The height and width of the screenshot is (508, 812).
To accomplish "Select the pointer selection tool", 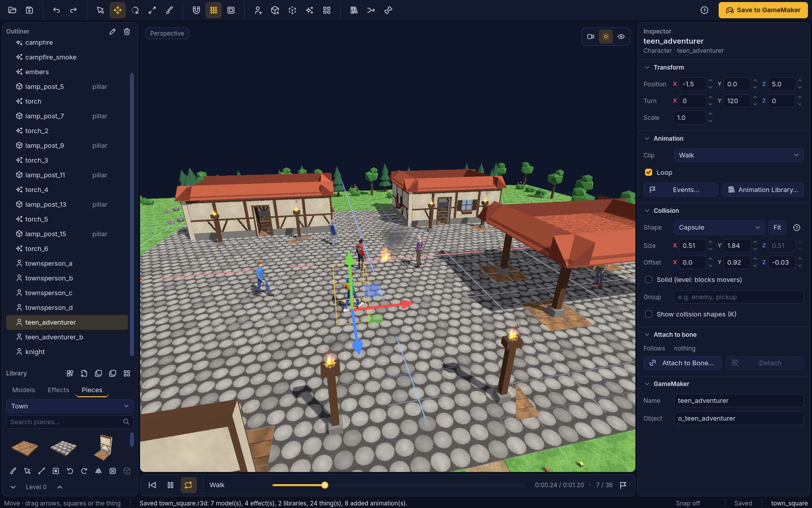I will point(100,10).
